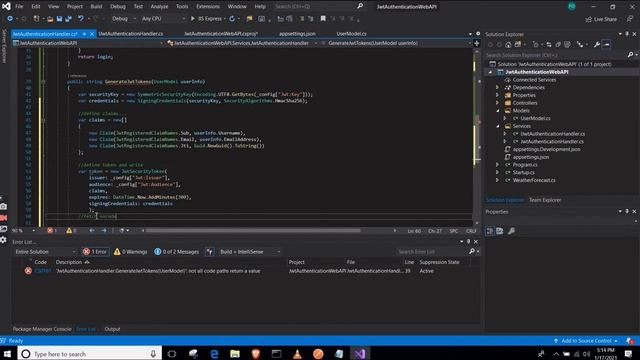Click Sync with Active Document icon
Screen dimensions: 640x360
coord(549,44)
